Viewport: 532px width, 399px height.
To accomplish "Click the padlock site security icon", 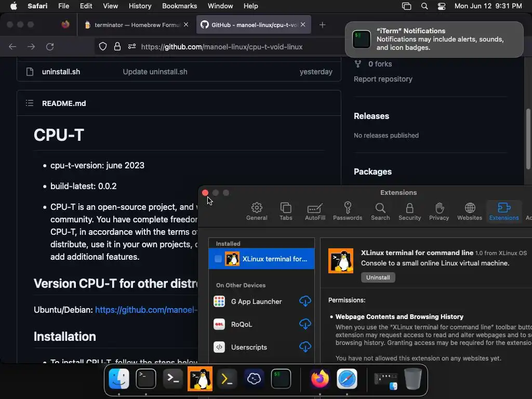I will point(117,46).
